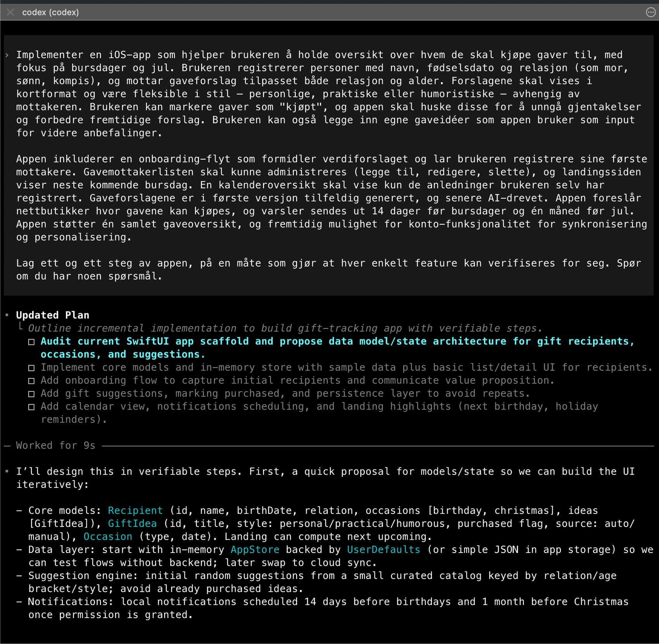Click the 'Implementer en iOS-app' prompt paragraph
This screenshot has width=659, height=644.
coord(329,94)
